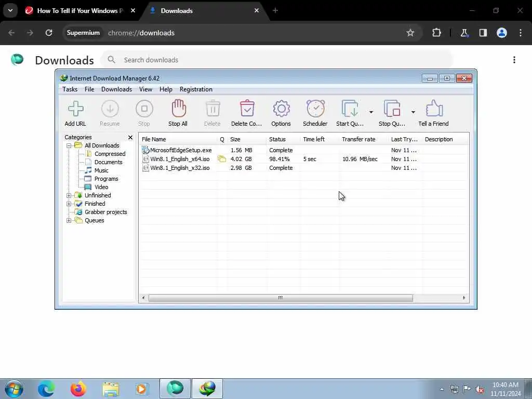Select Win8.1_English_x64.iso download row
532x399 pixels.
pyautogui.click(x=303, y=159)
